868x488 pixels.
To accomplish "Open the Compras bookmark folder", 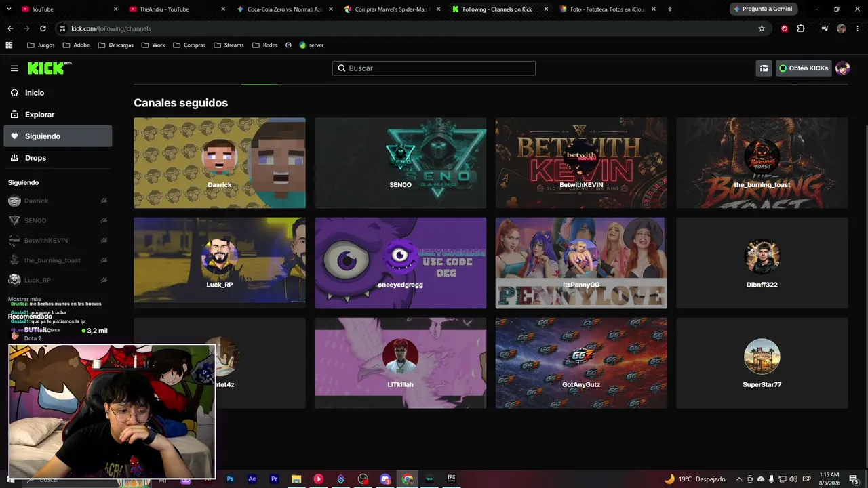I will (x=189, y=45).
